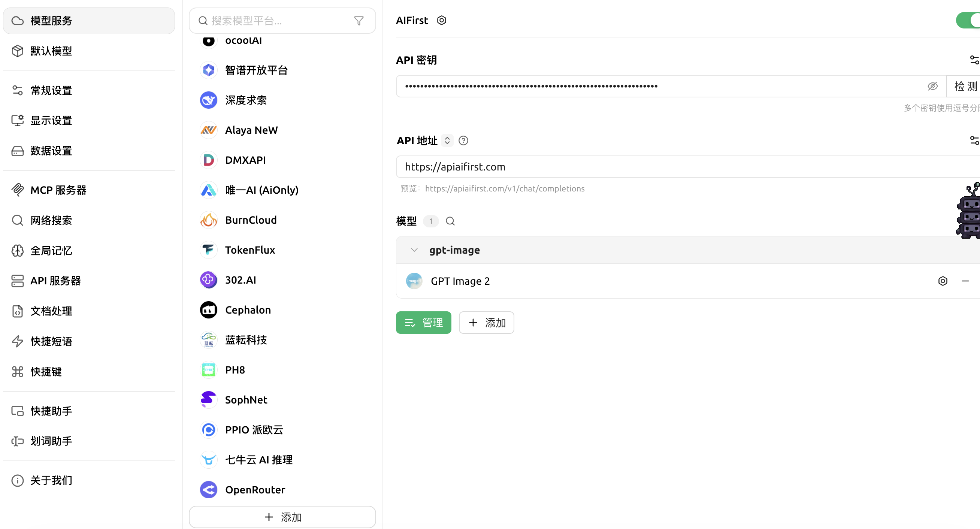Select the 七牛云 AI 推理 provider
The width and height of the screenshot is (980, 529).
tap(282, 460)
